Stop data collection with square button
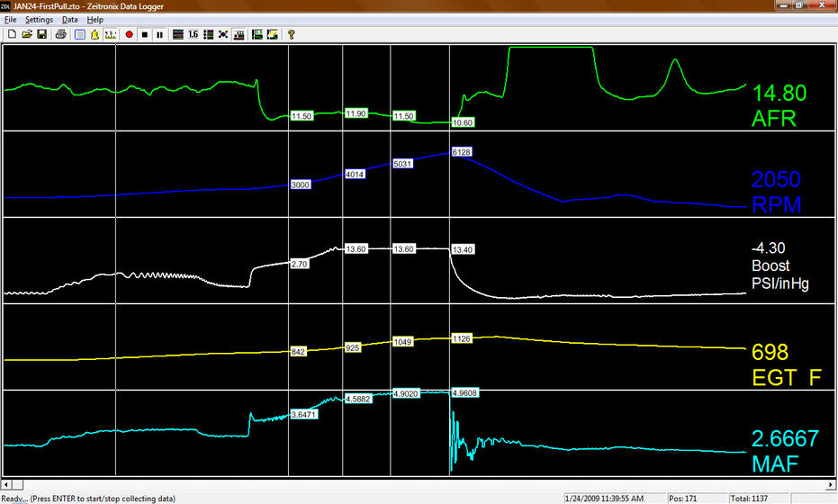Screen dimensions: 838x504 (x=144, y=35)
